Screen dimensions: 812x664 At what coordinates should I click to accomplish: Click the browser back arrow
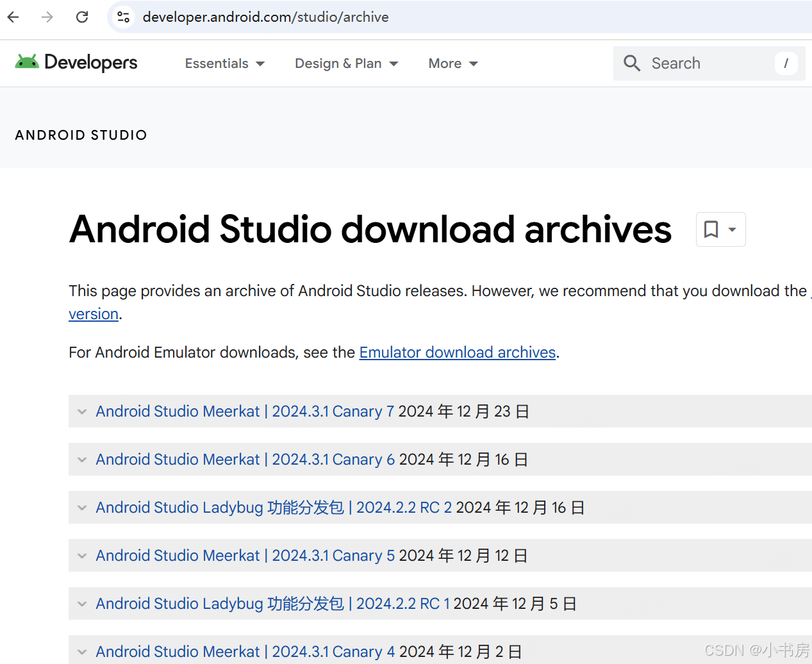(13, 17)
